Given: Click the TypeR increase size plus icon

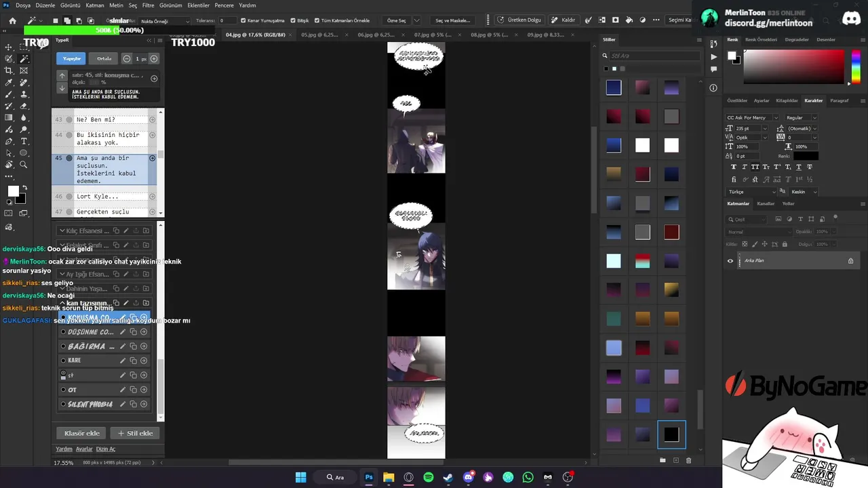Looking at the screenshot, I should tap(154, 59).
